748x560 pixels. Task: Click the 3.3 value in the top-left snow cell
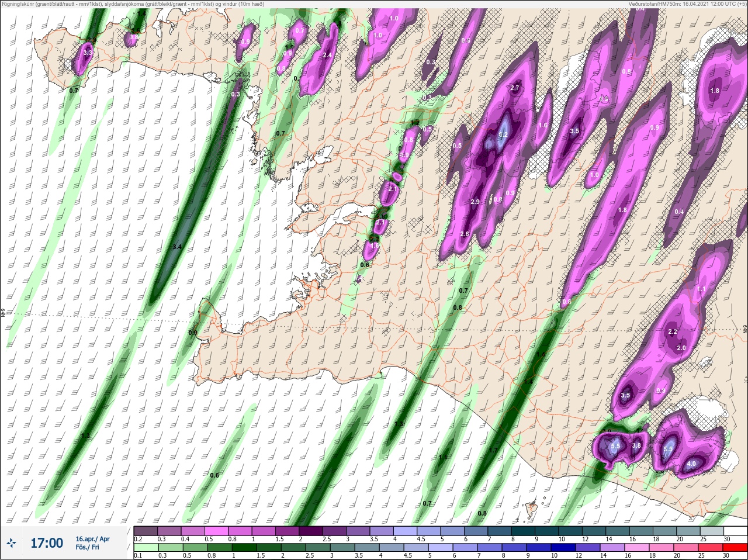[x=88, y=53]
